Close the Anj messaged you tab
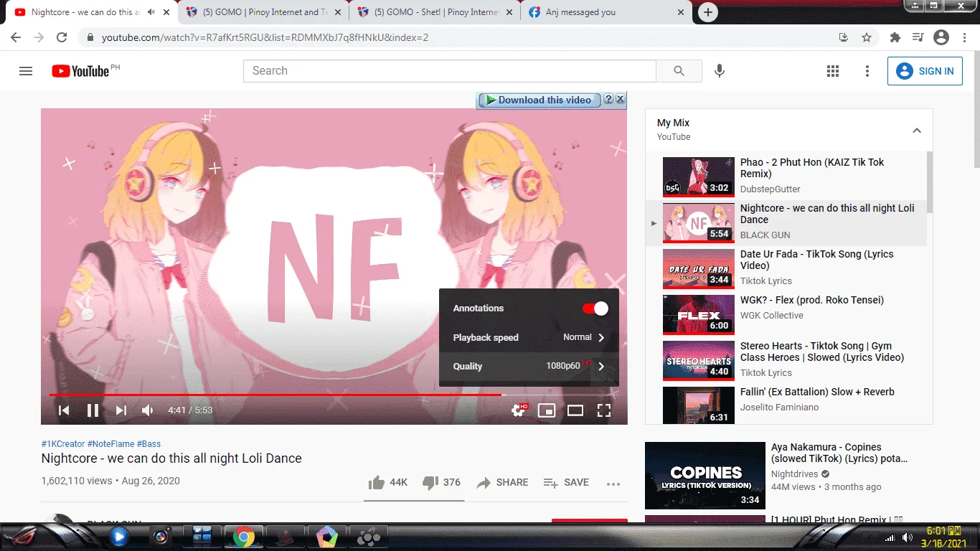This screenshot has height=551, width=980. click(x=681, y=12)
